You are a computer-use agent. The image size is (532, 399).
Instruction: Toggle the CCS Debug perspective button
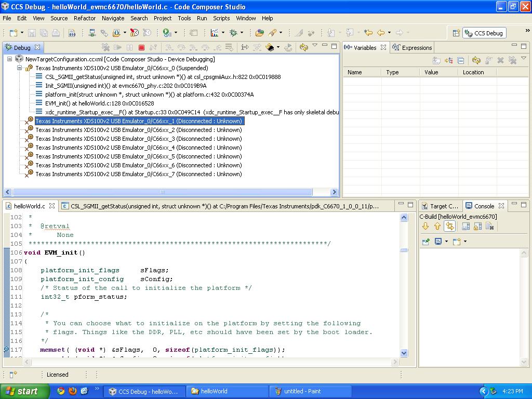pos(483,33)
